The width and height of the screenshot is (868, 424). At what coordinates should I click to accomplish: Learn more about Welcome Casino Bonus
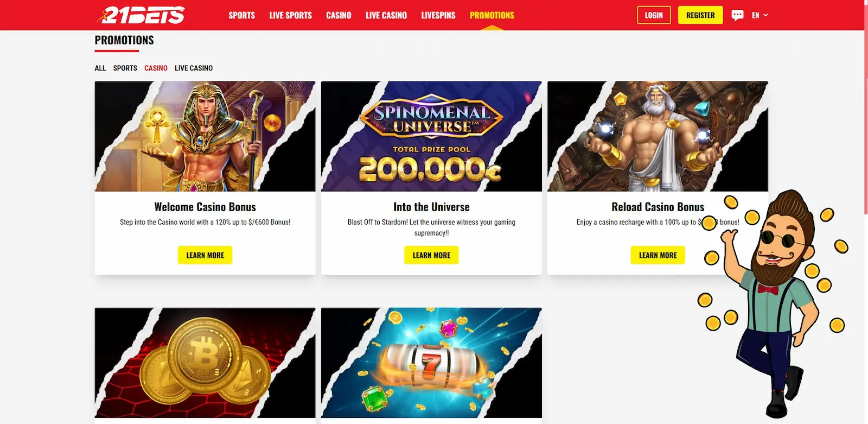pos(205,255)
